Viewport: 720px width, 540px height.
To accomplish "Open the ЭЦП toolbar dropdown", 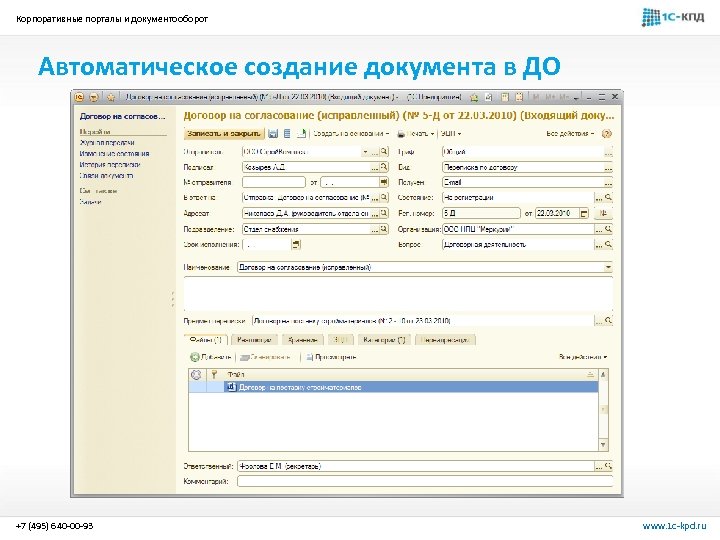I will (x=450, y=134).
